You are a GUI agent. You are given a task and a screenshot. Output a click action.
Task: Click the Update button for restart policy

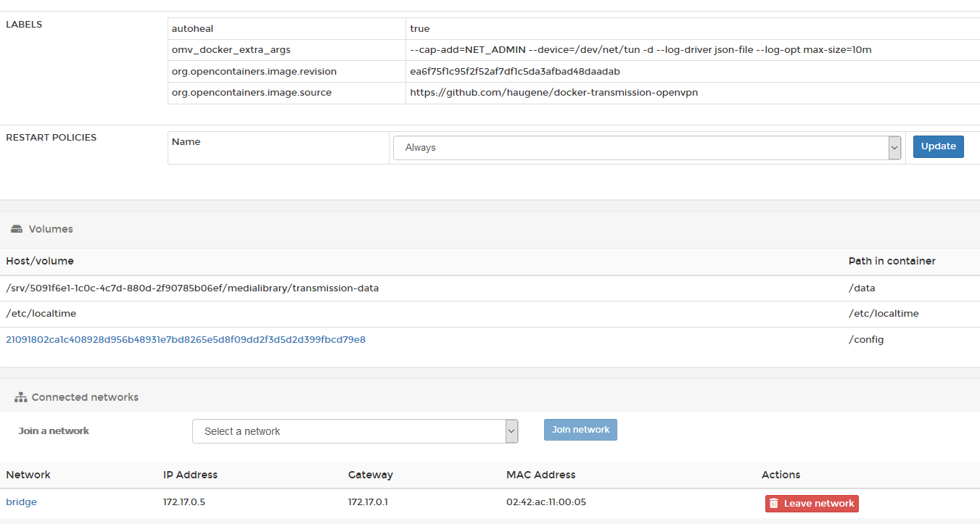click(x=938, y=146)
